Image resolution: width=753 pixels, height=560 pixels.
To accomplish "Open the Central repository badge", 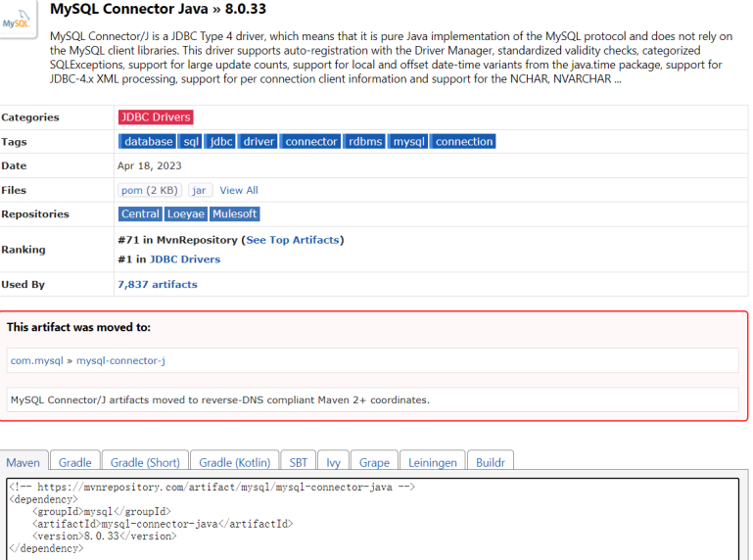I will coord(140,213).
